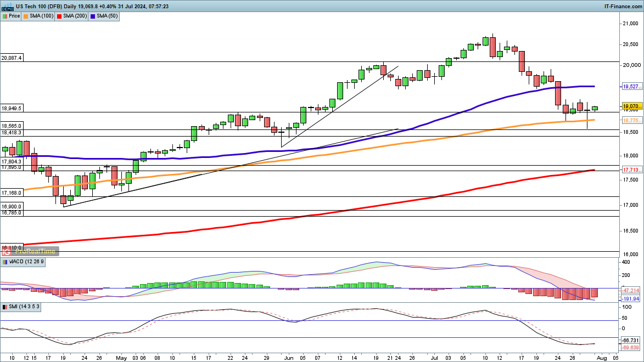Open the MACD (12 26 9) settings label
The height and width of the screenshot is (362, 644).
tap(26, 262)
